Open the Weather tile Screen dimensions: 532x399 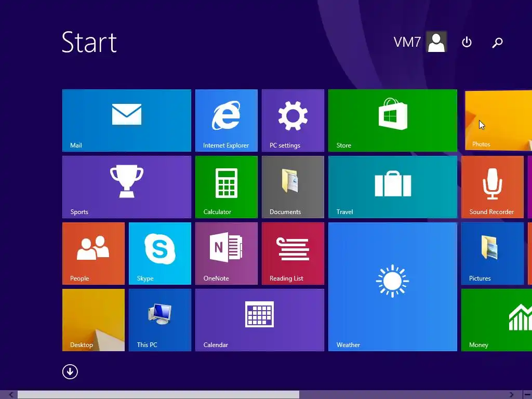pyautogui.click(x=393, y=287)
